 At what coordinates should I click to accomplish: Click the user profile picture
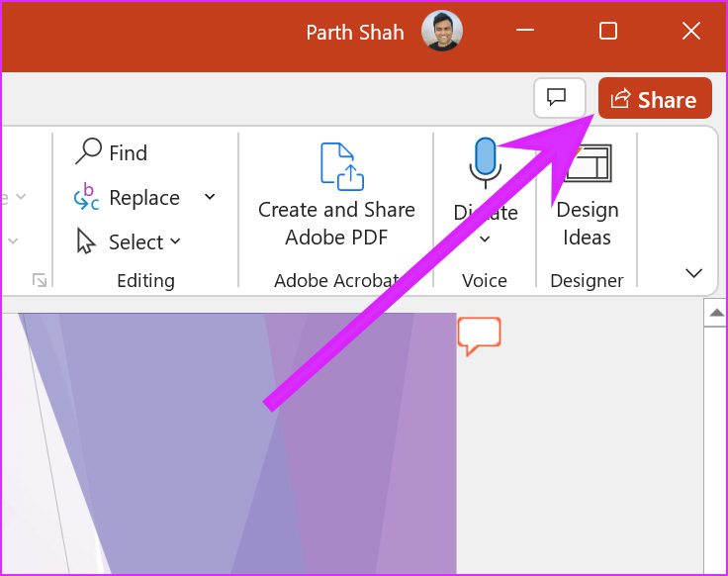pos(441,32)
